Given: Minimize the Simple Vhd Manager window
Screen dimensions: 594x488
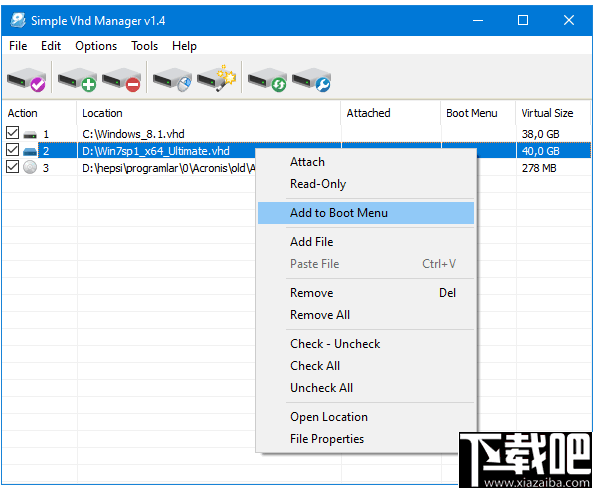Looking at the screenshot, I should (478, 20).
